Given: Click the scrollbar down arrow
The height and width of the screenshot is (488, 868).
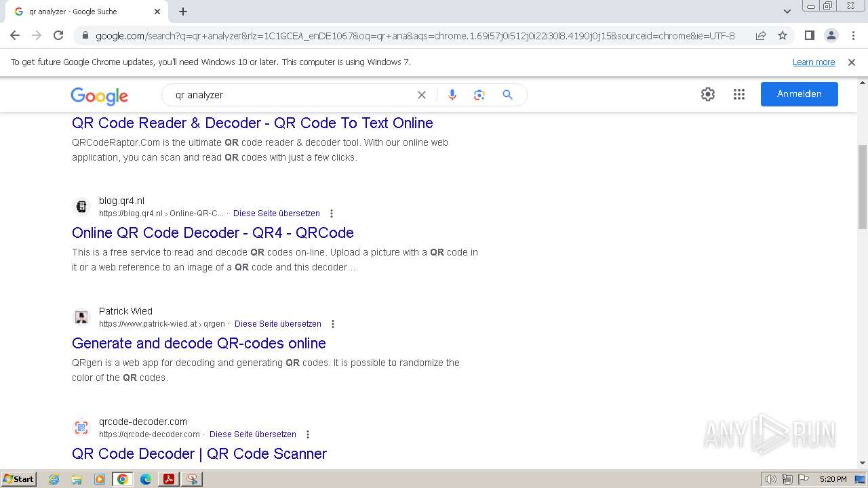Looking at the screenshot, I should tap(863, 463).
